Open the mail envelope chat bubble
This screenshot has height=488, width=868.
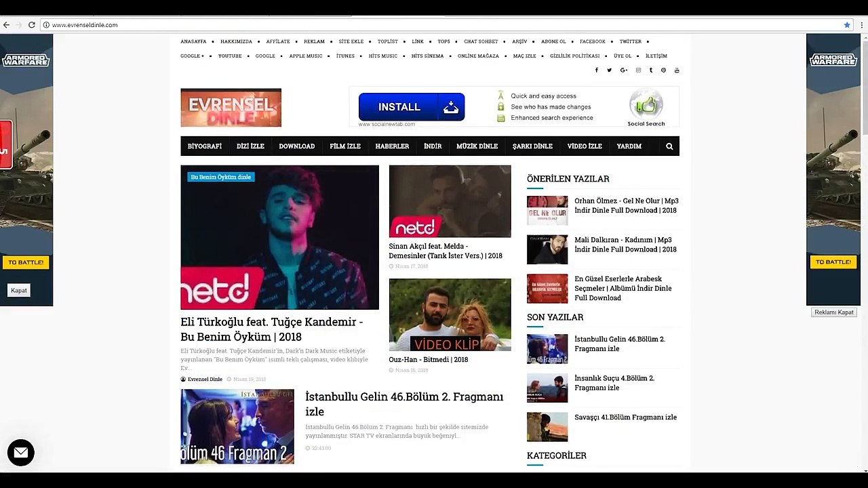pyautogui.click(x=21, y=452)
